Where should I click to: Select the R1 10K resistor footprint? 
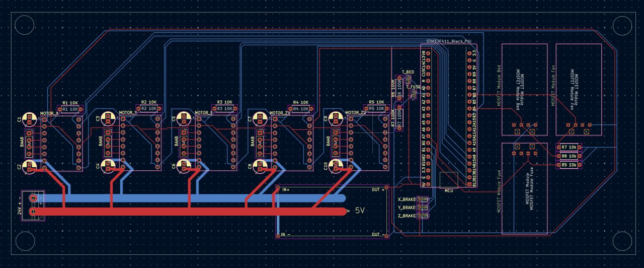coord(70,109)
